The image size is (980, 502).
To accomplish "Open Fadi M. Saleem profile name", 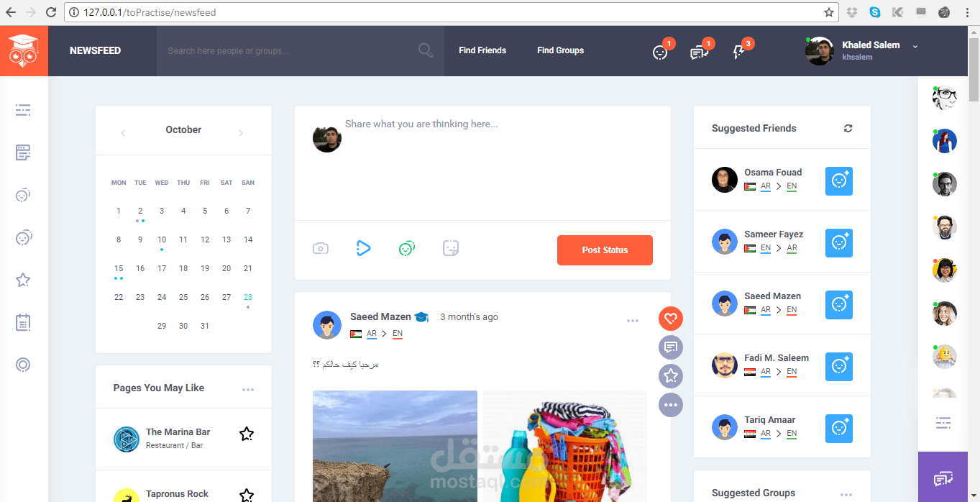I will 777,357.
